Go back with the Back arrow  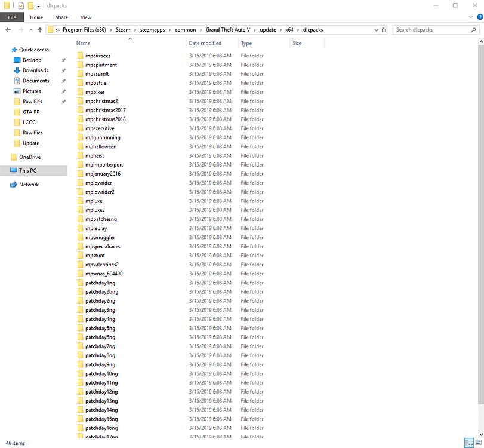[x=8, y=30]
